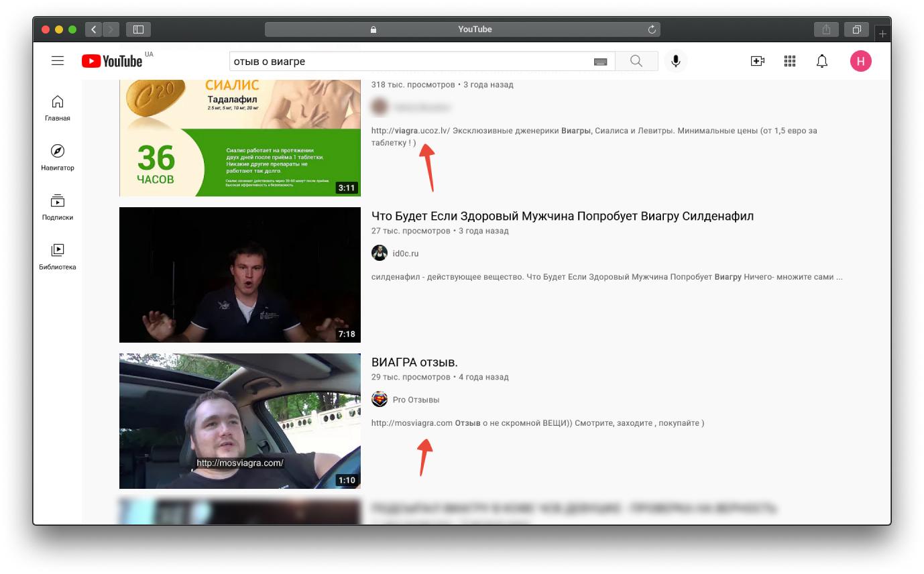
Task: Click description starting 'http://viagra.ucoz.lv/'
Action: [594, 137]
